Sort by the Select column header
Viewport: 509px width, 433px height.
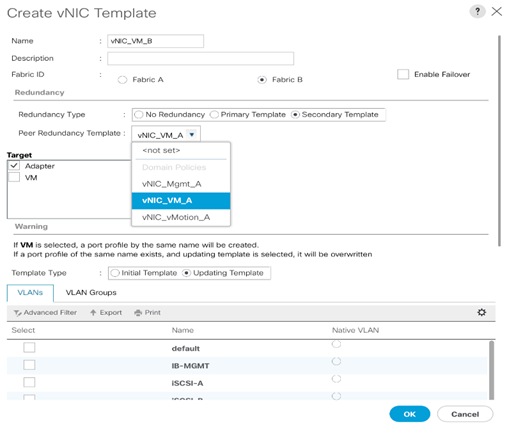tap(23, 330)
